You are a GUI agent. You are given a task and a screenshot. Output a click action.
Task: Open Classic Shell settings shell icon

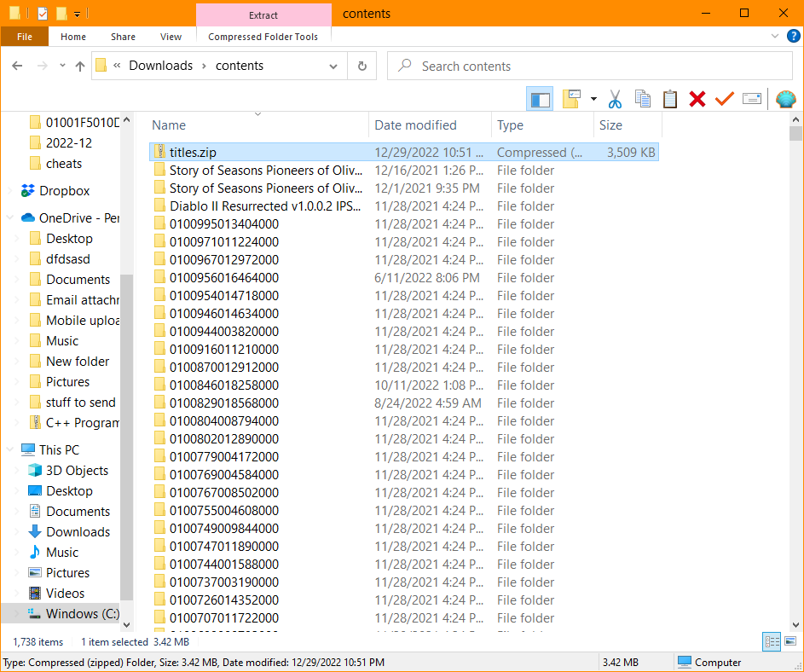click(785, 99)
